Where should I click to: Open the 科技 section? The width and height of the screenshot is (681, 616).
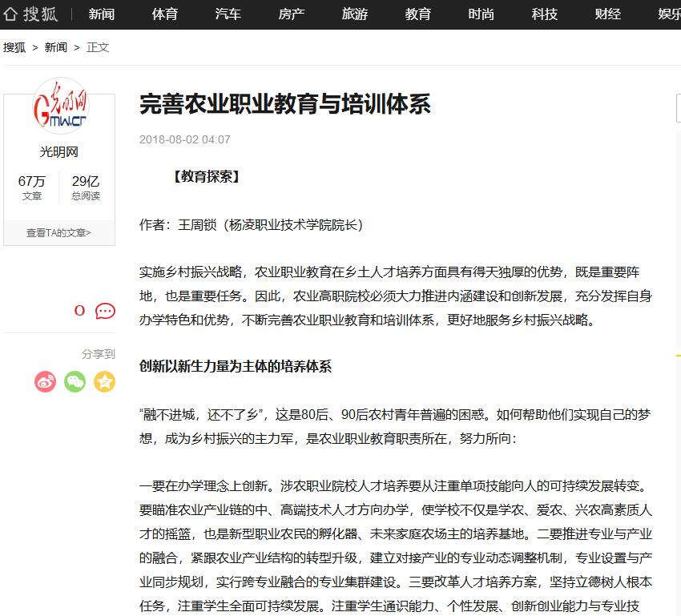click(x=545, y=14)
